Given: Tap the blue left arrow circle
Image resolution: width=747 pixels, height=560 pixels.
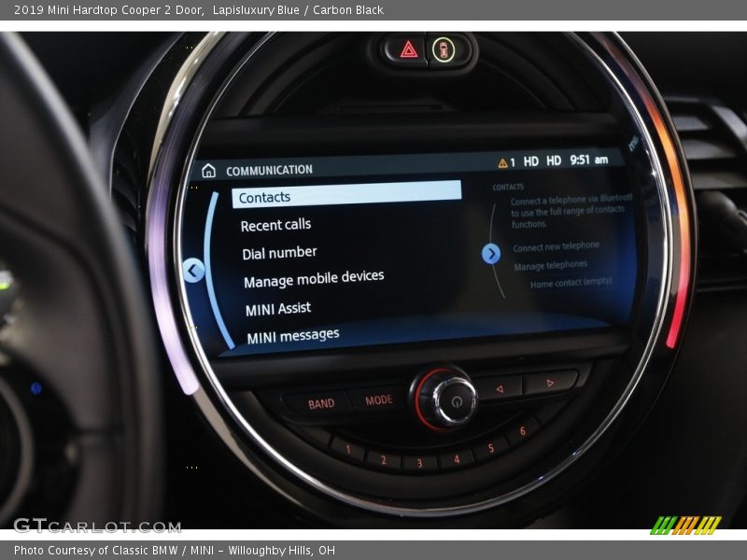Looking at the screenshot, I should point(193,271).
